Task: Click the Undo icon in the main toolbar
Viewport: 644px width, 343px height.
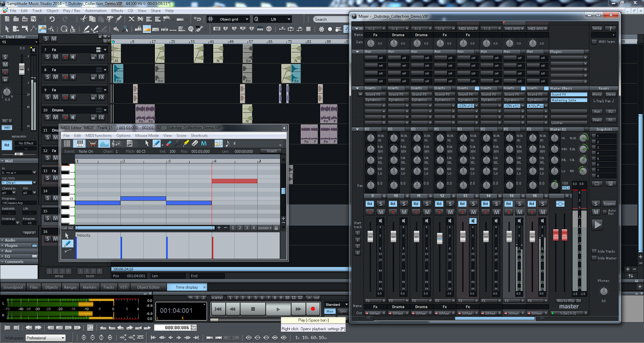Action: click(52, 19)
